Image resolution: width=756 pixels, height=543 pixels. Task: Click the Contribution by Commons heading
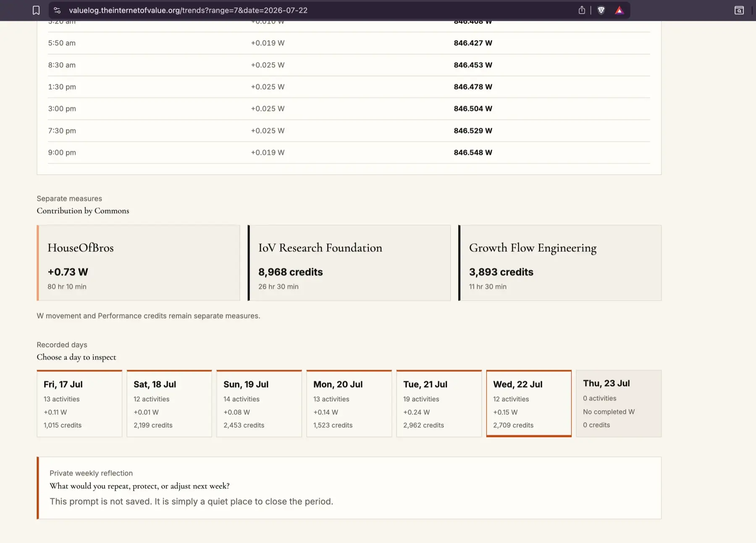coord(83,211)
